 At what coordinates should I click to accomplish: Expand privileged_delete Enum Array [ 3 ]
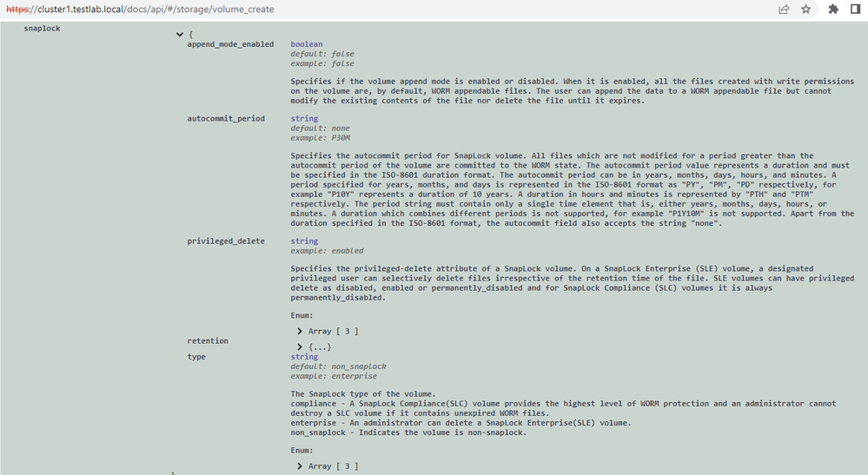click(x=328, y=331)
